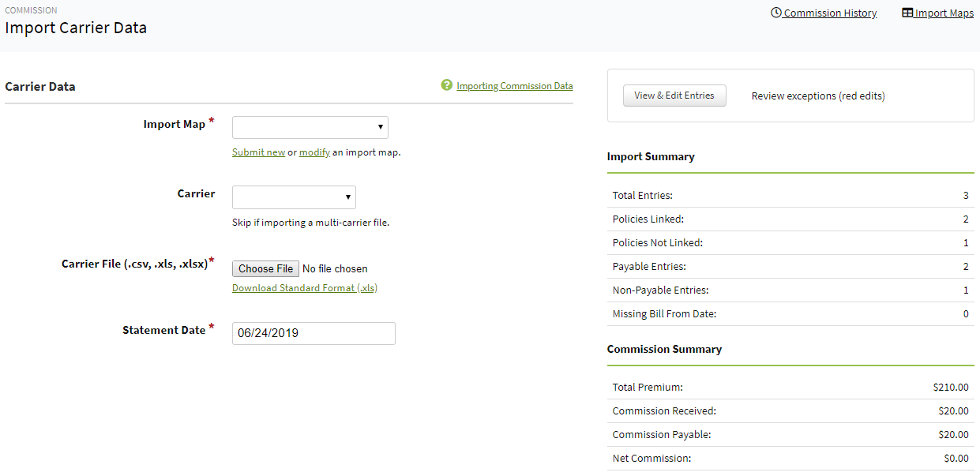Follow the Importing Commission Data help link
Viewport: 980px width, 476px height.
[514, 85]
